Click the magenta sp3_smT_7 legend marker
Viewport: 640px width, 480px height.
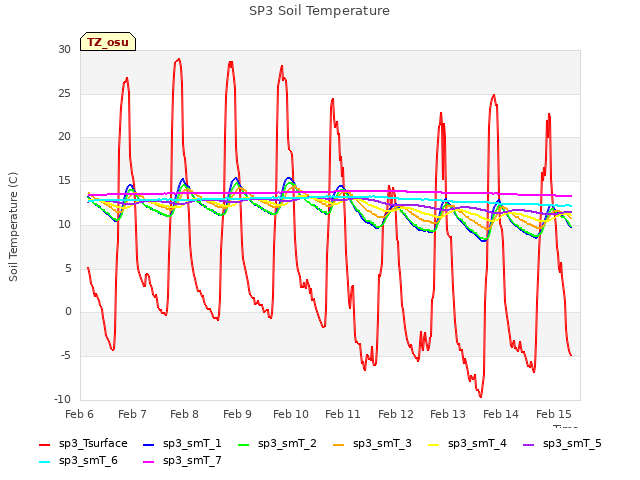click(149, 462)
